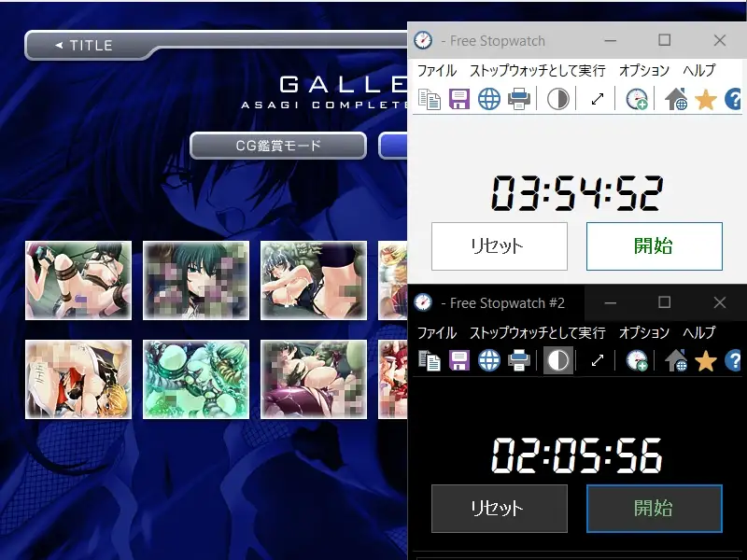Select the CG鑑賞モード button
This screenshot has height=560, width=747.
(277, 146)
